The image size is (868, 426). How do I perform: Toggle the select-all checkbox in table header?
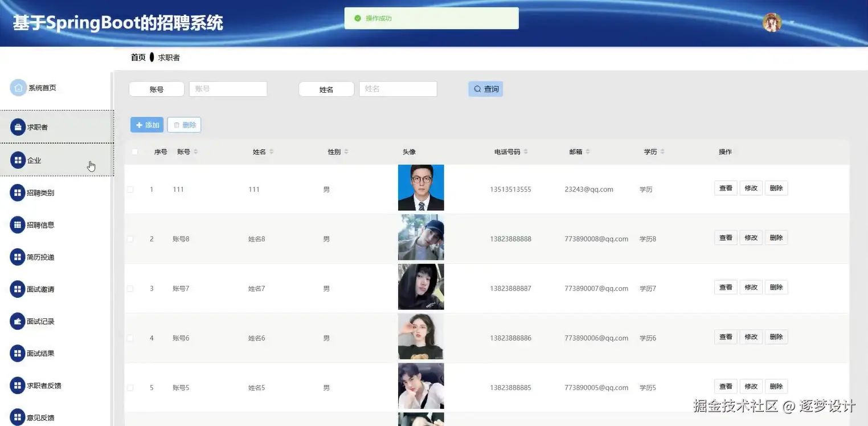(134, 151)
